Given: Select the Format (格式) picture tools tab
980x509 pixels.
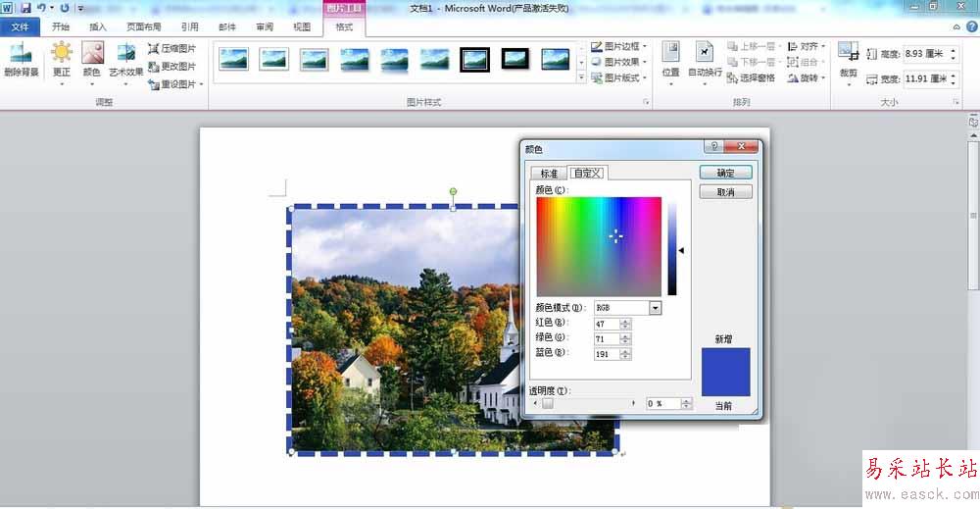Looking at the screenshot, I should 344,26.
